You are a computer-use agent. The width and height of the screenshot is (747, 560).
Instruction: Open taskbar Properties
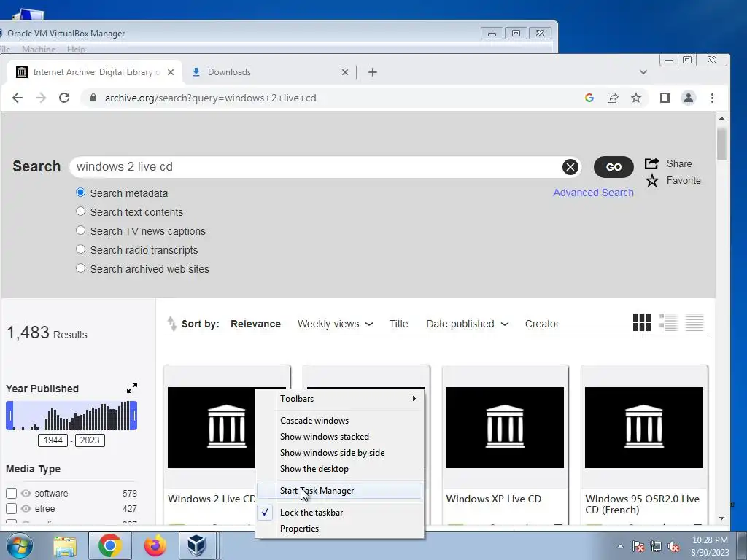click(x=340, y=529)
